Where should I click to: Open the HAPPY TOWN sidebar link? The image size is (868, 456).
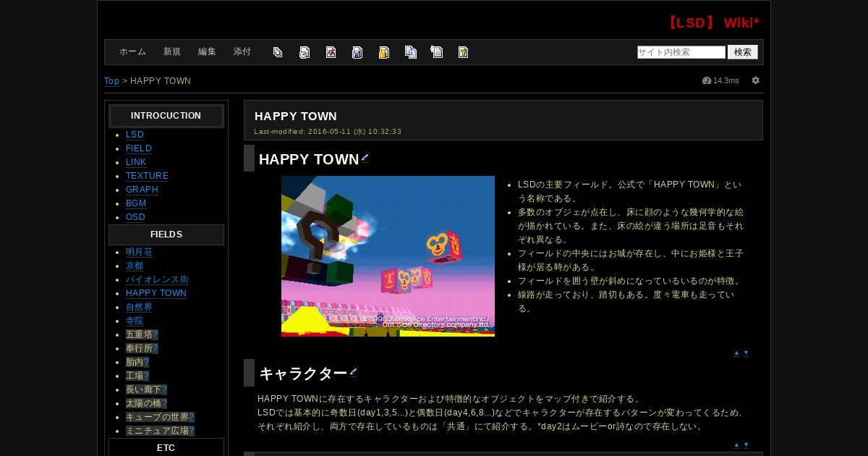point(156,293)
